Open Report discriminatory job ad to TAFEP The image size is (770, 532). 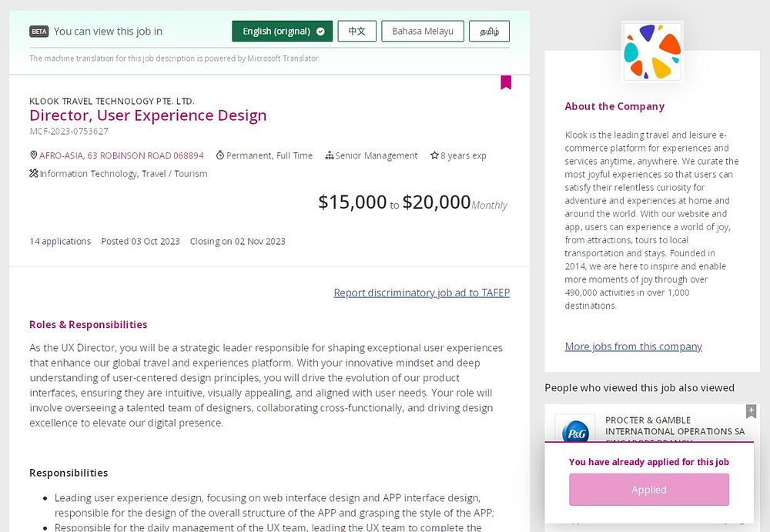[x=421, y=293]
